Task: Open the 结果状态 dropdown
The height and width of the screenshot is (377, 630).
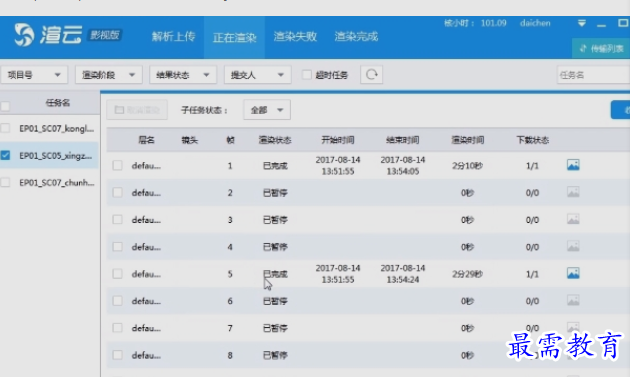Action: tap(183, 75)
